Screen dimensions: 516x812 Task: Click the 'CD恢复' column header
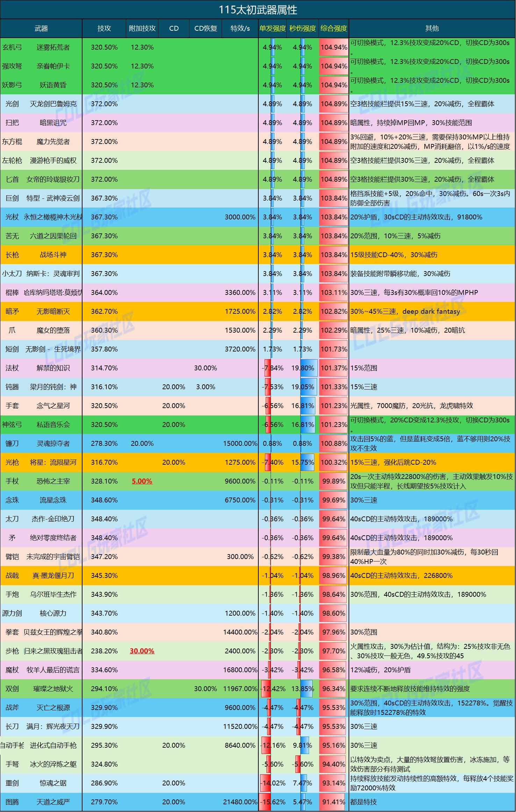(x=206, y=28)
